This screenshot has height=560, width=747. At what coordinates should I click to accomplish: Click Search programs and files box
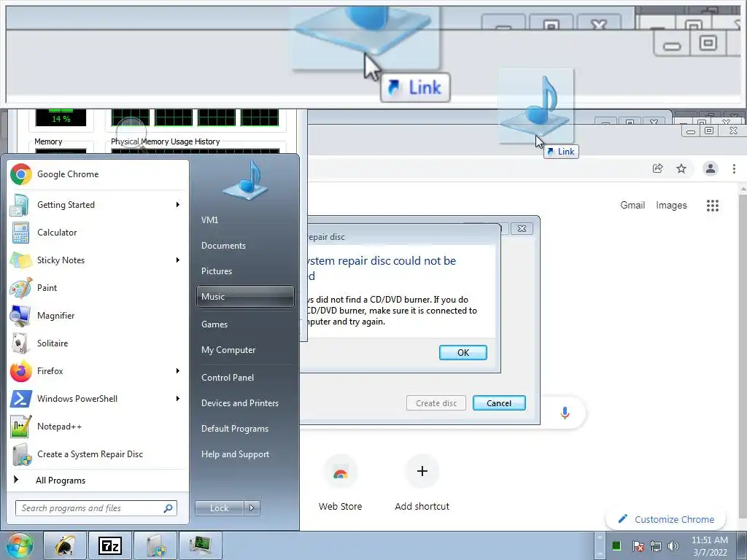(x=96, y=508)
